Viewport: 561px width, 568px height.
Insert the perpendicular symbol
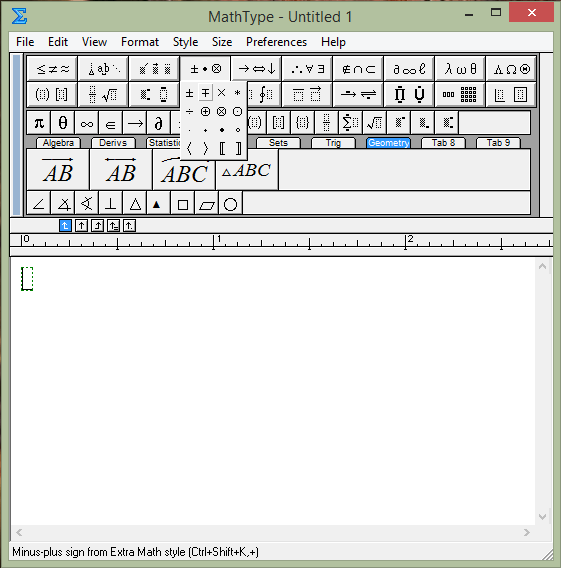[110, 204]
